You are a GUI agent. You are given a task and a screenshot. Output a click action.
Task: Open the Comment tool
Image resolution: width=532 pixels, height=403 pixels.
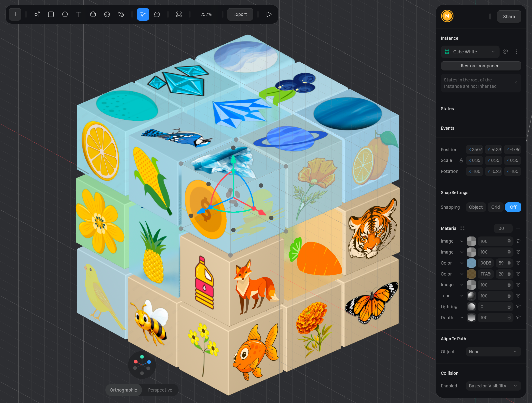157,14
